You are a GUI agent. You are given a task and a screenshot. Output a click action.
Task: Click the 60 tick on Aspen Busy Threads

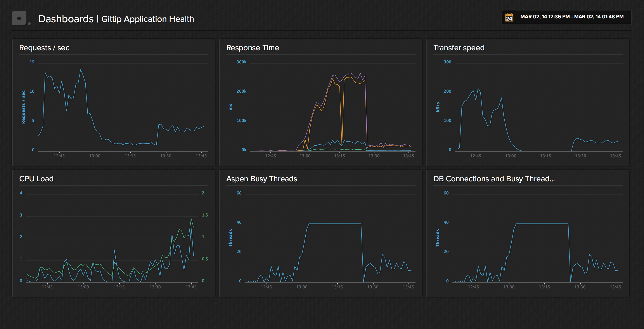[239, 193]
